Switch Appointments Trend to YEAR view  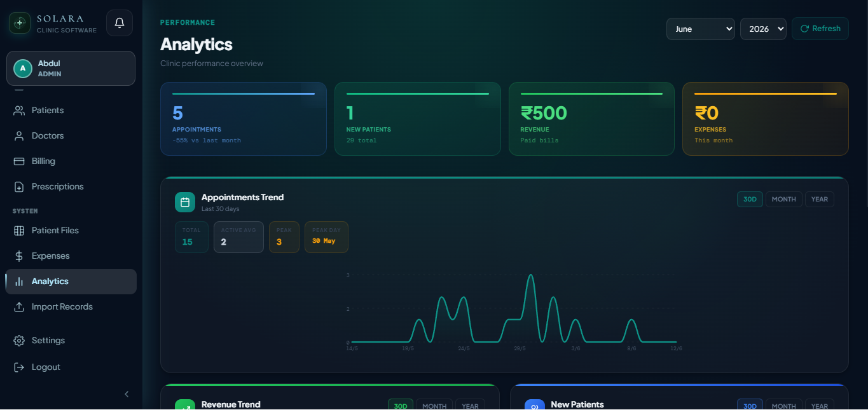click(x=820, y=199)
